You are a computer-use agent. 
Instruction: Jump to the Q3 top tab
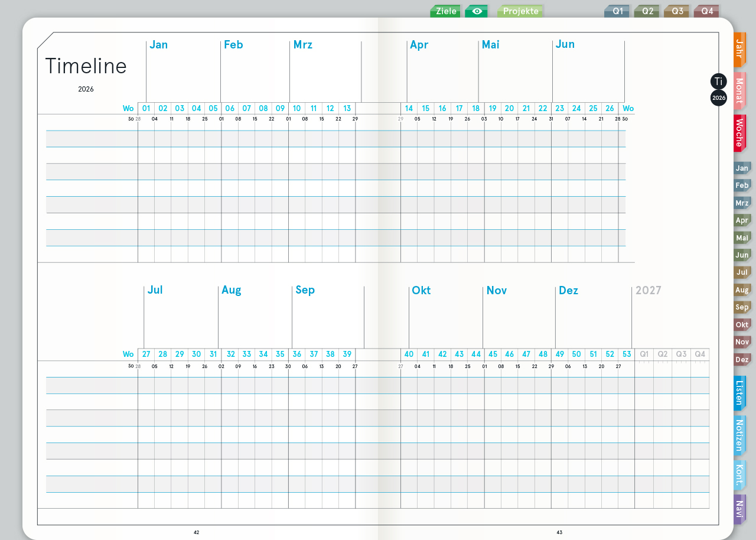click(677, 11)
